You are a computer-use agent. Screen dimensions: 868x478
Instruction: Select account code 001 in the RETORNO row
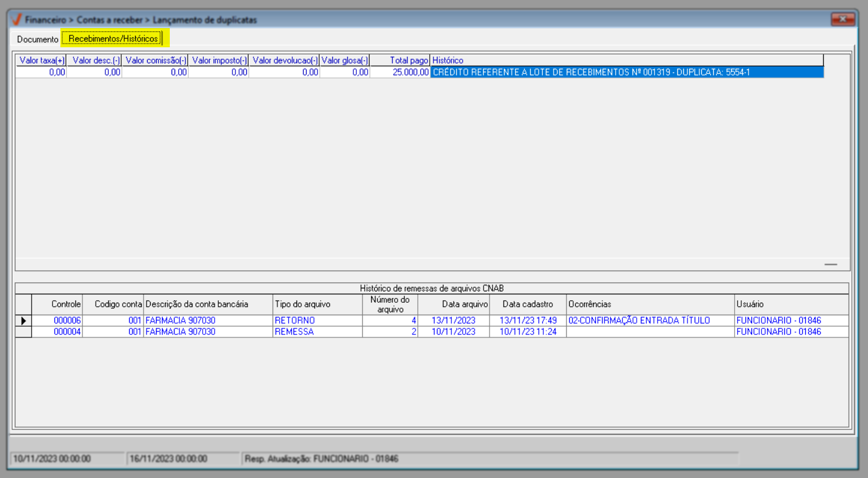click(x=114, y=321)
